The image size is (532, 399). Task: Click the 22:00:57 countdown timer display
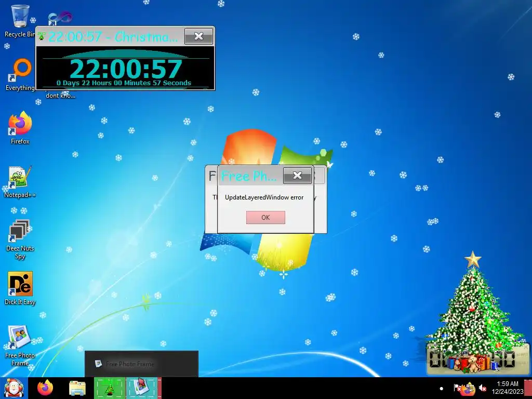point(126,69)
